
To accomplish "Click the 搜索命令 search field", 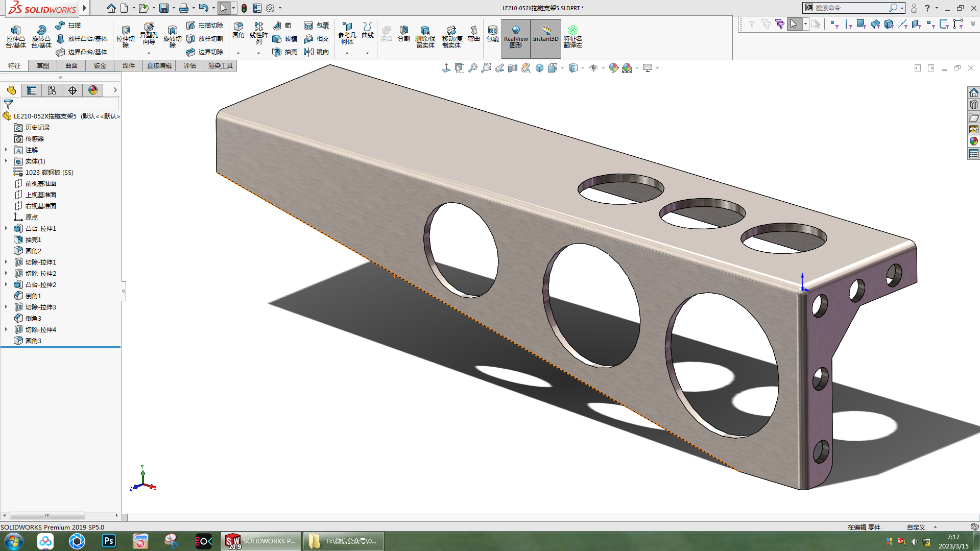I will (x=853, y=8).
